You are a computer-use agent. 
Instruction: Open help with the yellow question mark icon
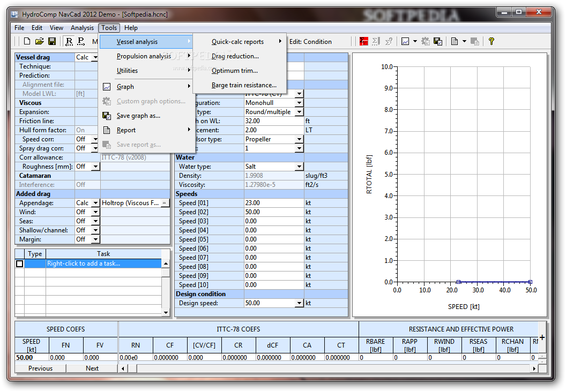pyautogui.click(x=491, y=41)
